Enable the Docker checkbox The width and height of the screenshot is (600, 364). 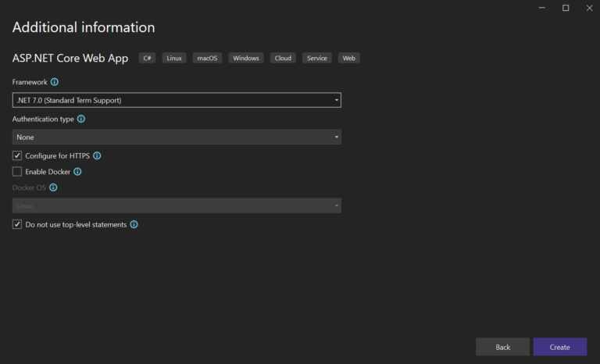17,172
